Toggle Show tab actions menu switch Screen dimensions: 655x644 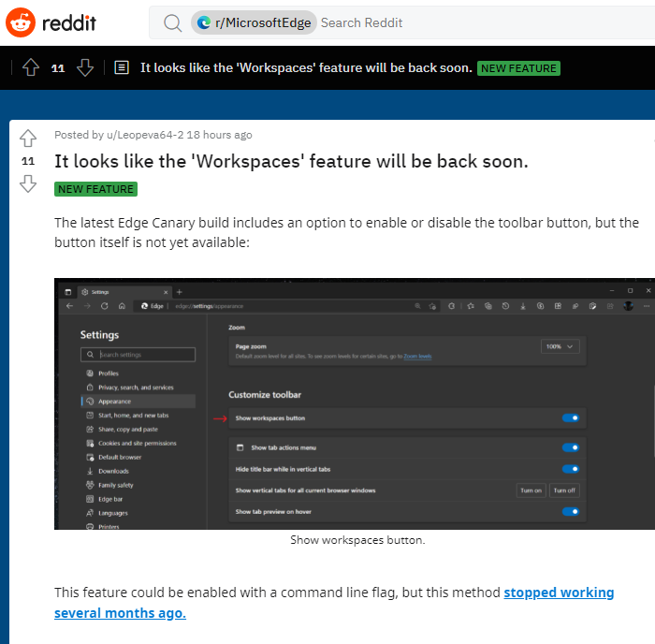click(570, 448)
